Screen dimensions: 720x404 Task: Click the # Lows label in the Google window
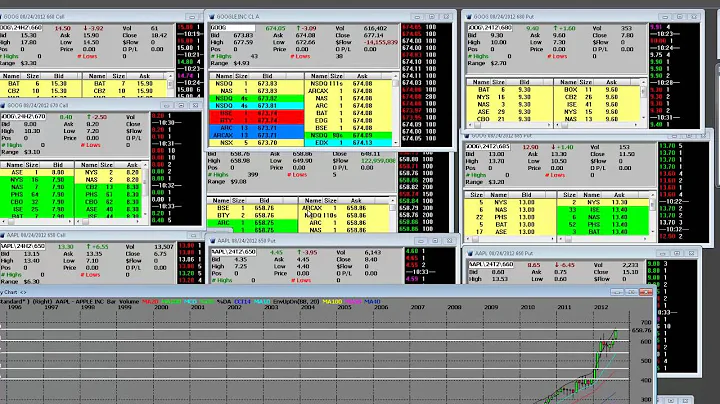[x=300, y=56]
